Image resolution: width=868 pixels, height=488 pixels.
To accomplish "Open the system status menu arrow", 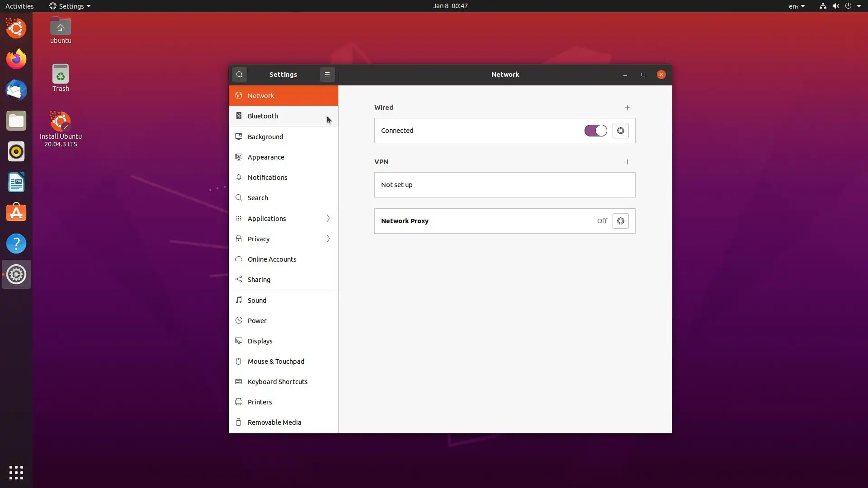I will tap(859, 6).
